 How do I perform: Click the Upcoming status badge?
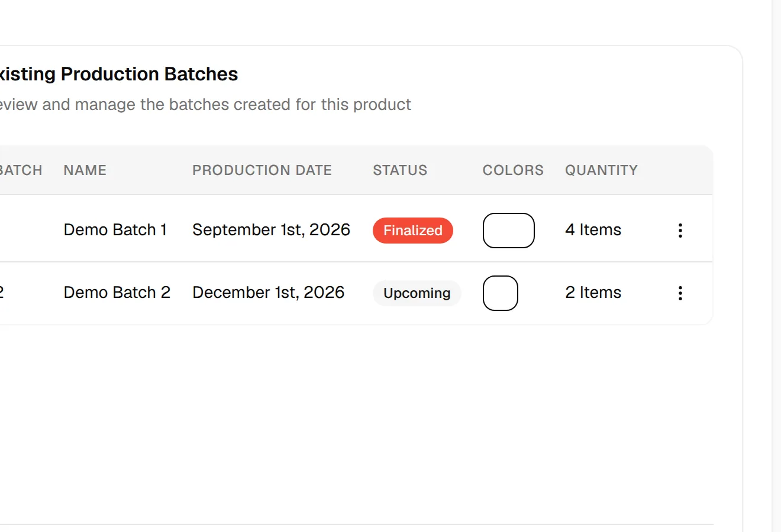pyautogui.click(x=417, y=293)
